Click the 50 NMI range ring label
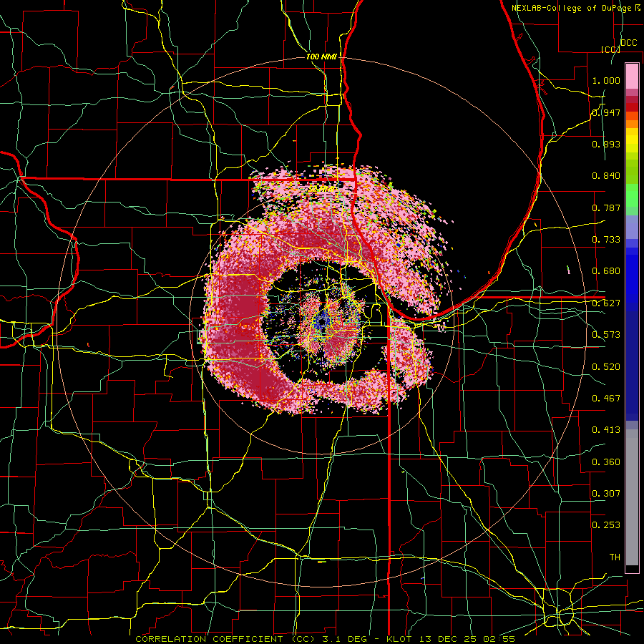 (x=321, y=190)
